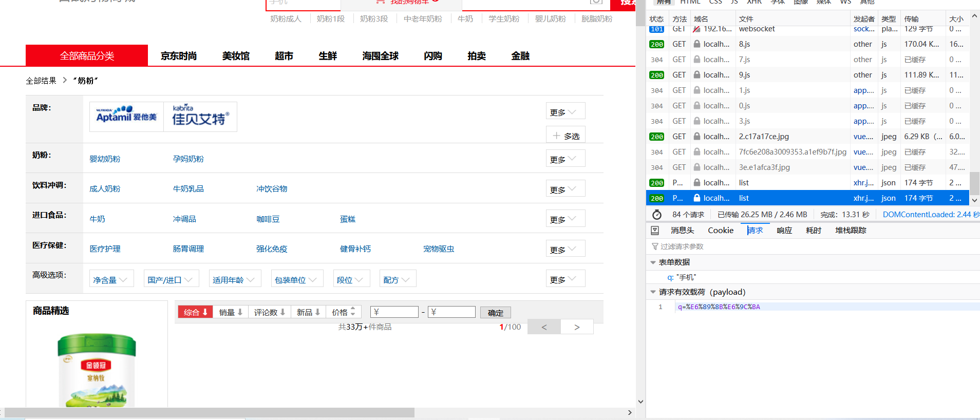The image size is (980, 420).
Task: Expand 更多 in the 饮料冲调 row
Action: [565, 189]
